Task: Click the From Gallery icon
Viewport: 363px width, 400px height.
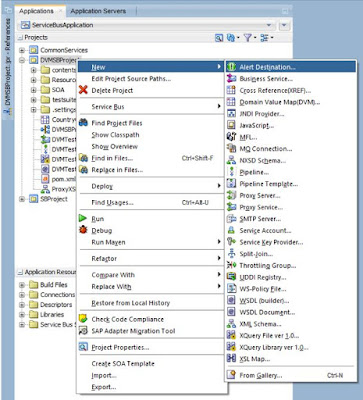Action: point(231,375)
